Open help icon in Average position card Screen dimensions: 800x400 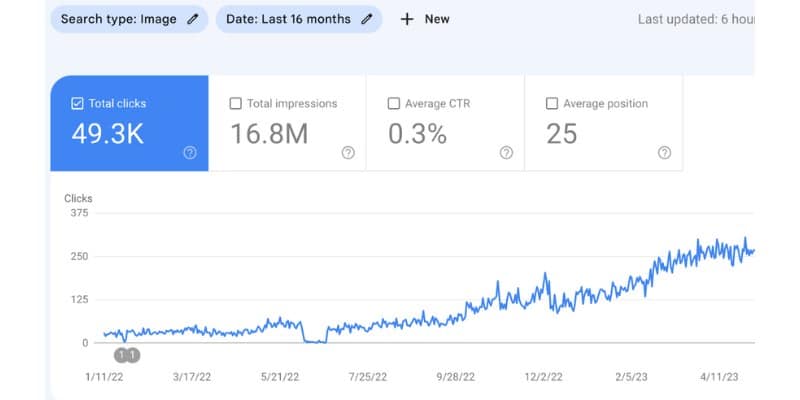click(664, 153)
